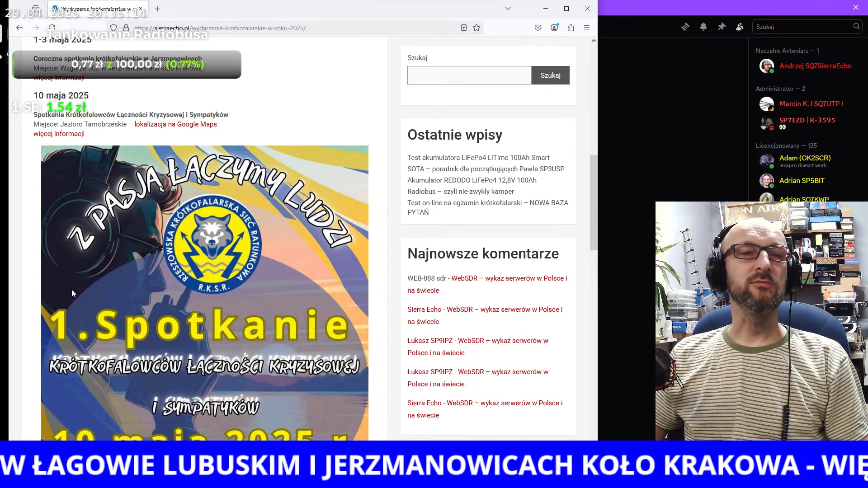Click the Szukaj search button on website

tap(550, 75)
